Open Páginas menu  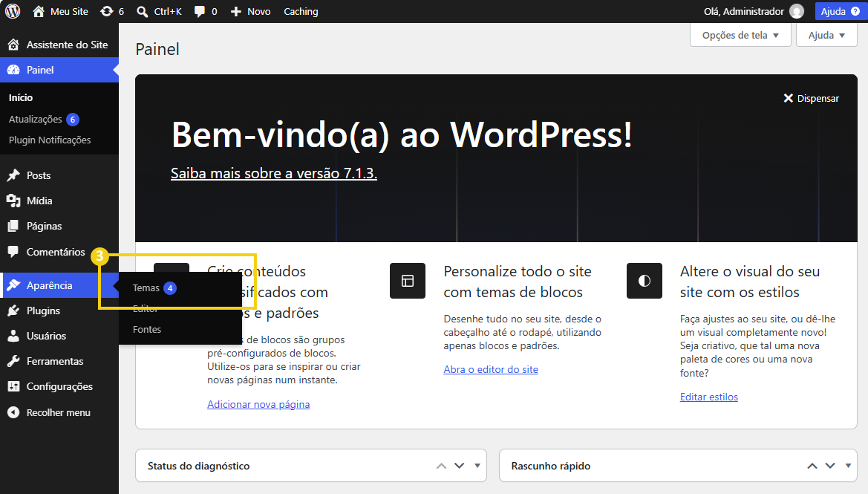point(59,226)
